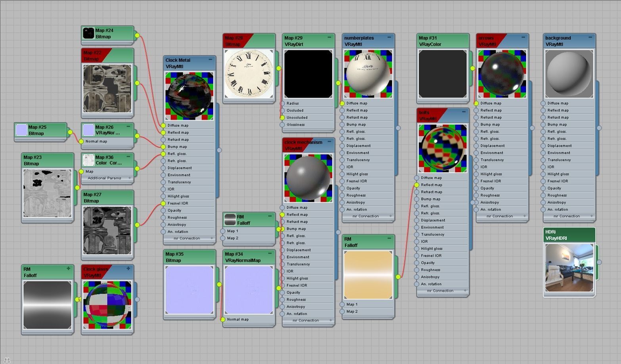Select the Map #22 Bitmap title bar

tap(107, 56)
